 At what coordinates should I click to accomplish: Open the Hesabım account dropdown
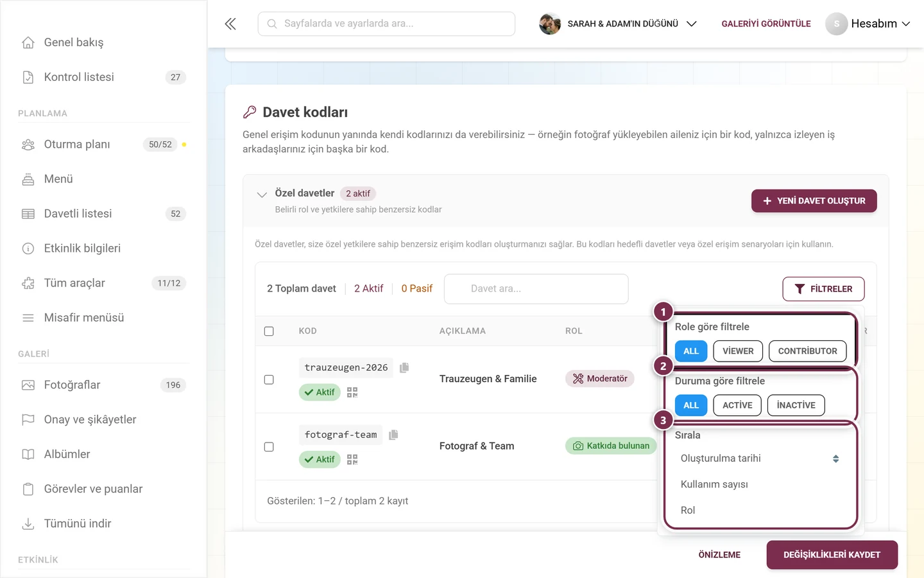(868, 24)
